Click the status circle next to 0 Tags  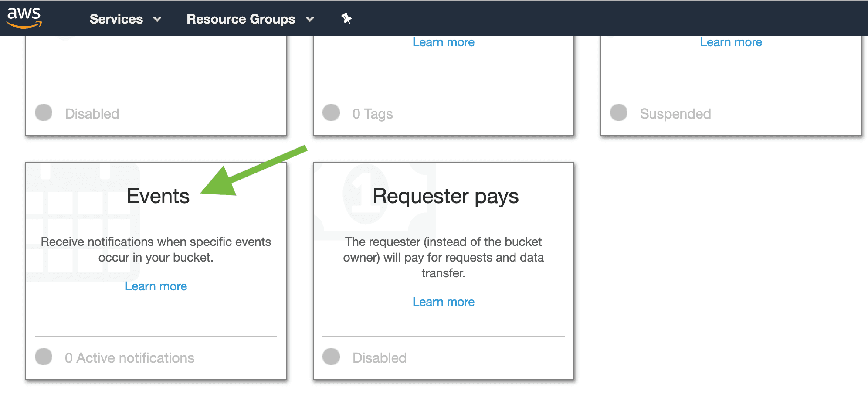pyautogui.click(x=331, y=113)
